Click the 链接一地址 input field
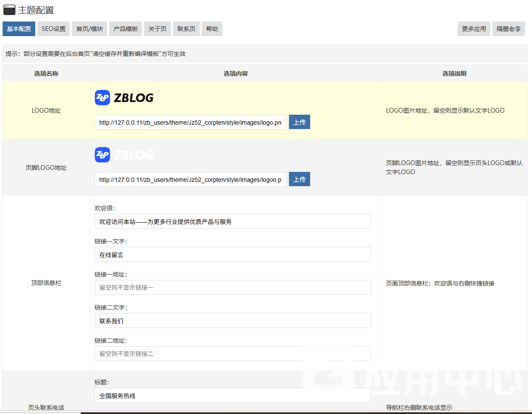532x414 pixels. [x=233, y=288]
